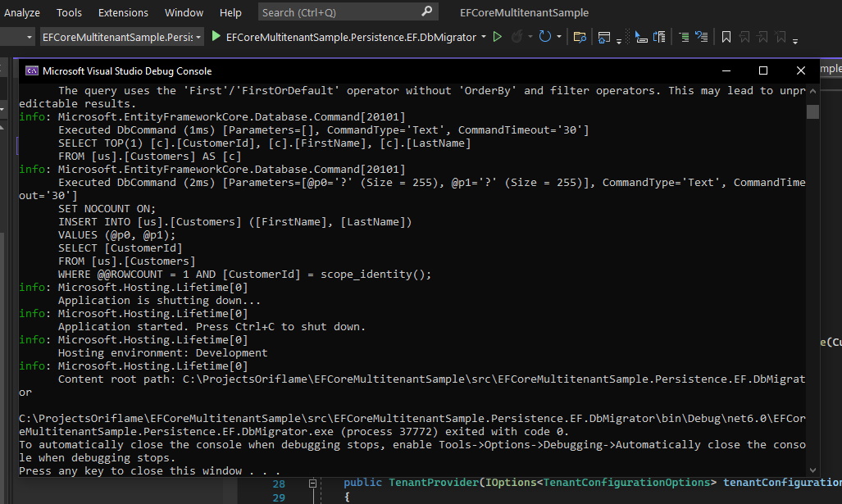This screenshot has width=842, height=504.
Task: Click line number 29 in editor
Action: tap(279, 497)
